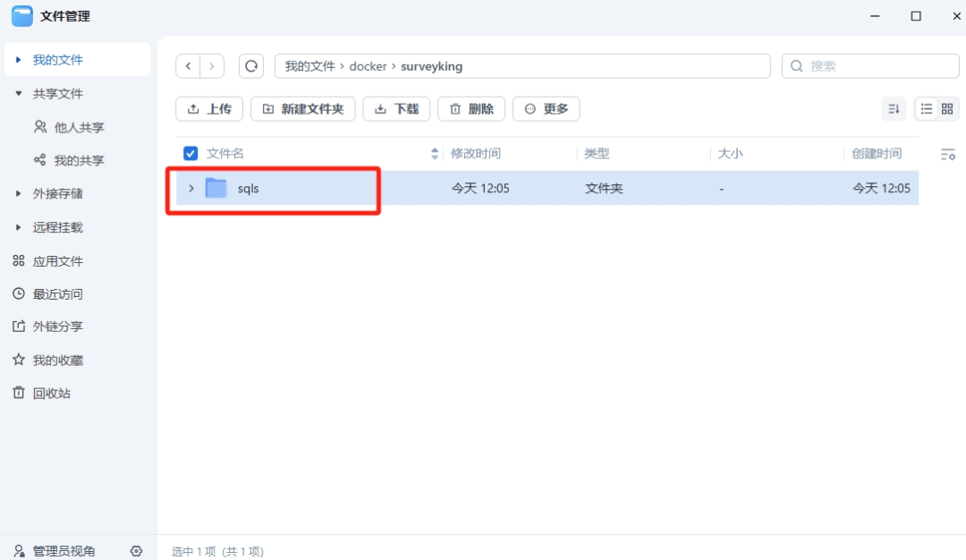
Task: Open the 更多 options button
Action: tap(547, 109)
